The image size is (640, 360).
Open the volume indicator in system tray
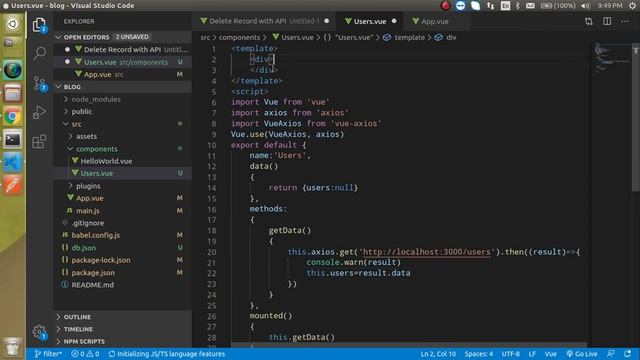[x=585, y=6]
